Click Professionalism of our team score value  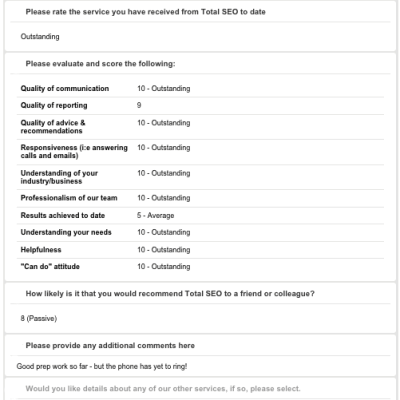(164, 198)
